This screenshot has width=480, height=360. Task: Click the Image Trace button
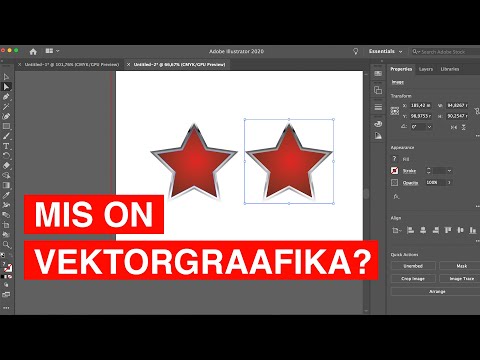(461, 279)
